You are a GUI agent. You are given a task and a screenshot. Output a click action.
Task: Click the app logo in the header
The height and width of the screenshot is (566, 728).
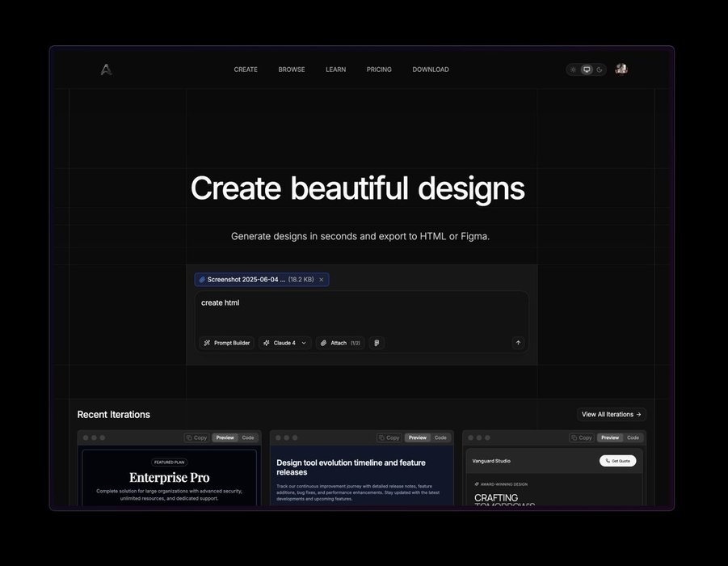point(106,70)
